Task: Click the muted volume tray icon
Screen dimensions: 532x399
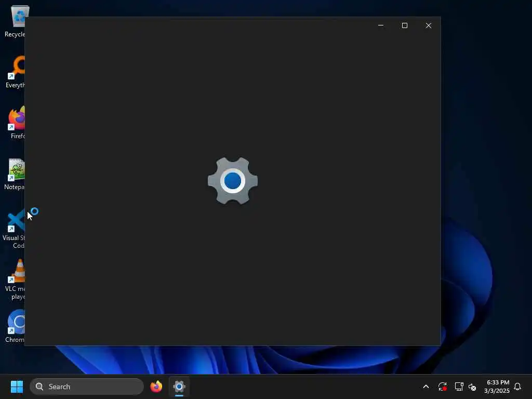Action: tap(472, 387)
